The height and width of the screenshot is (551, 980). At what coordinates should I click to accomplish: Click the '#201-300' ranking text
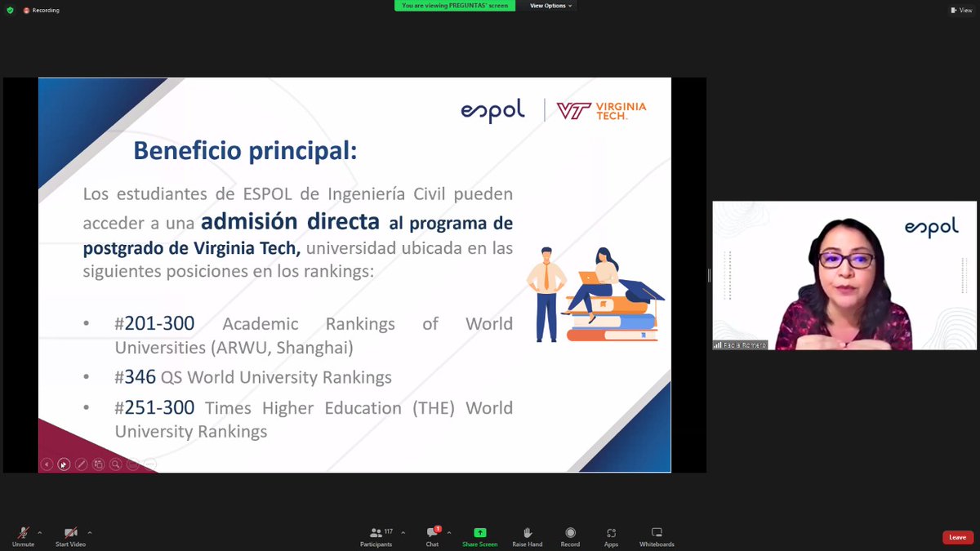coord(154,324)
